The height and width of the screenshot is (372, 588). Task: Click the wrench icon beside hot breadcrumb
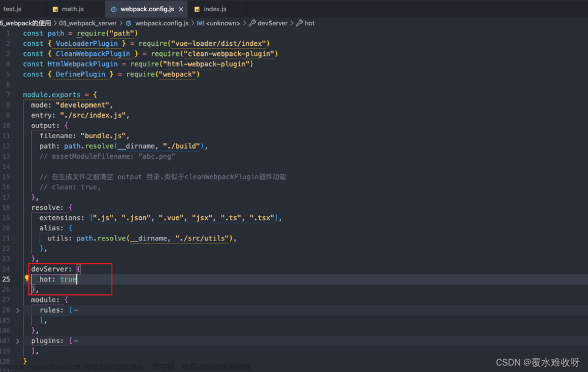coord(299,24)
